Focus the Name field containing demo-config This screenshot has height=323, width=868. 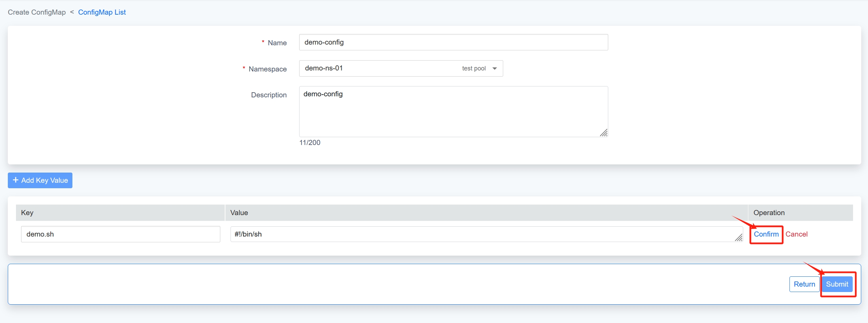tap(453, 42)
